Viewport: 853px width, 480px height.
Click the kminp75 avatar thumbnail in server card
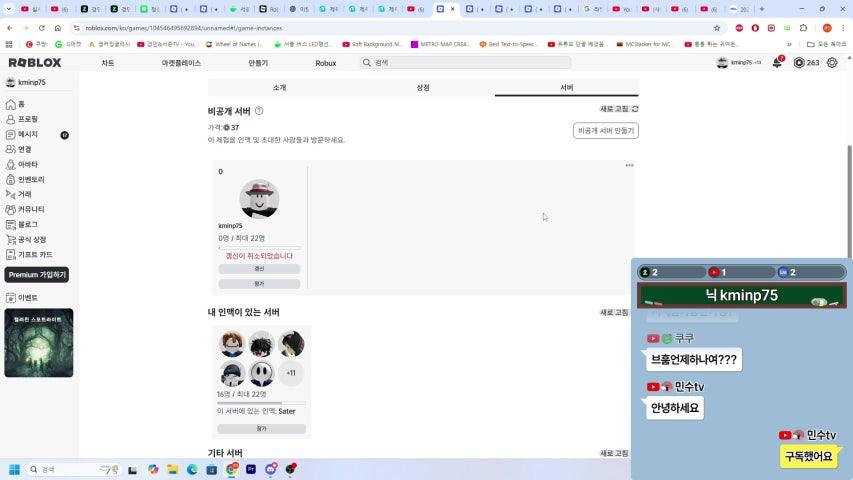(x=259, y=200)
